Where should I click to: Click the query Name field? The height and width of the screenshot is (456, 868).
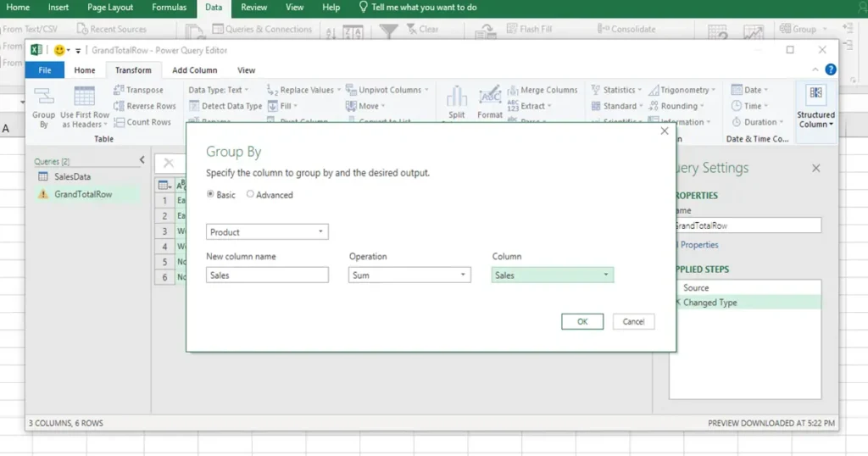point(748,225)
